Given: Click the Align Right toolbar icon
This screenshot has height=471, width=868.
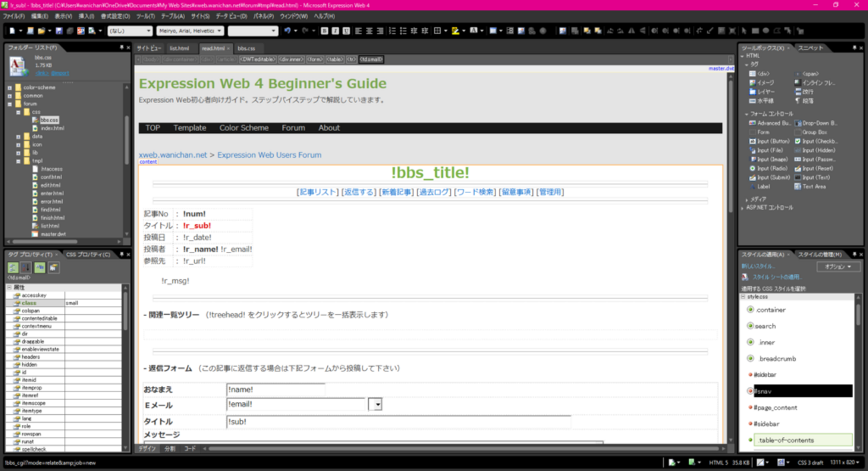Looking at the screenshot, I should tap(380, 31).
